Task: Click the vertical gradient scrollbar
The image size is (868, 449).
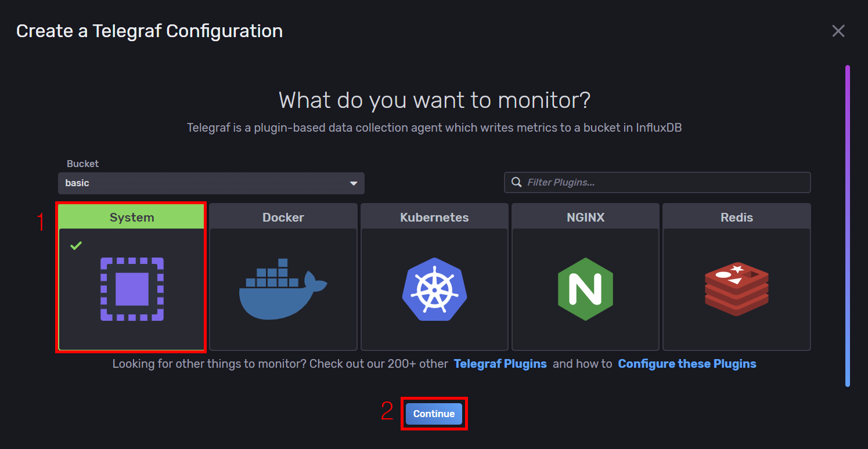Action: [848, 226]
